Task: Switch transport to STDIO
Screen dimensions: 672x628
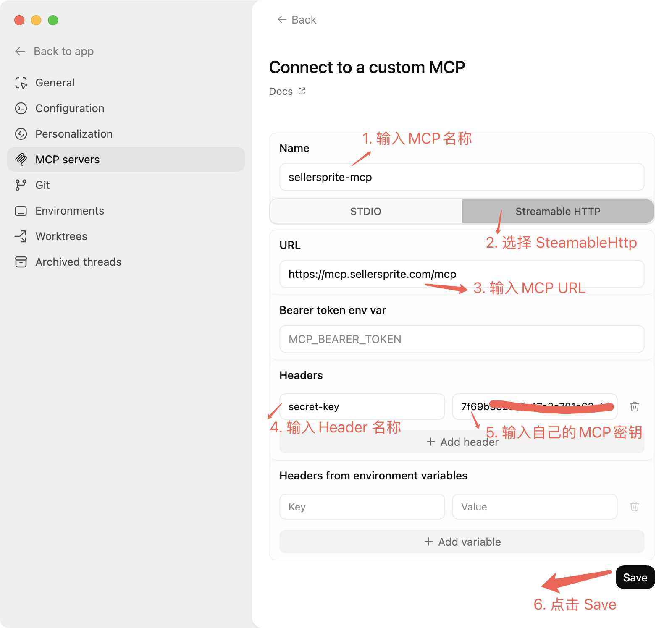Action: coord(365,211)
